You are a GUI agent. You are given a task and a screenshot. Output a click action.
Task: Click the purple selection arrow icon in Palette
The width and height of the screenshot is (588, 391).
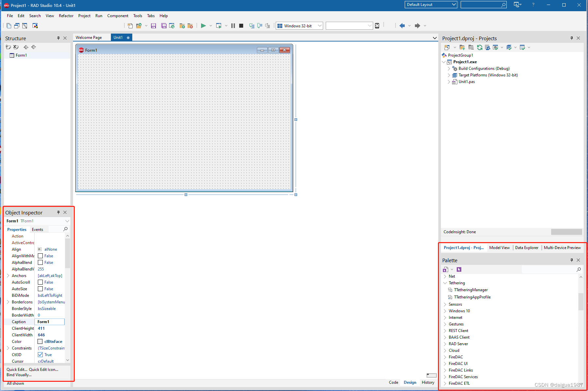459,269
